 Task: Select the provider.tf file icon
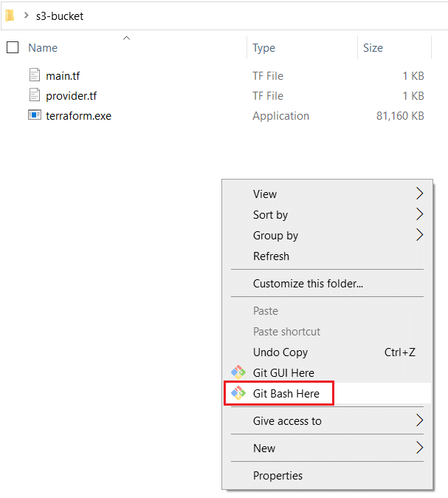[35, 95]
